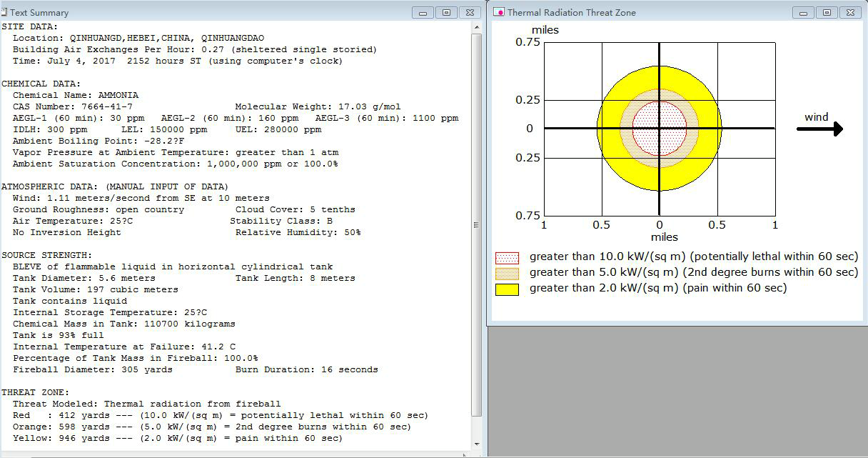Screen dimensions: 868x458
Task: Click the 'SOURCE STRENGTH:' heading
Action: click(47, 255)
